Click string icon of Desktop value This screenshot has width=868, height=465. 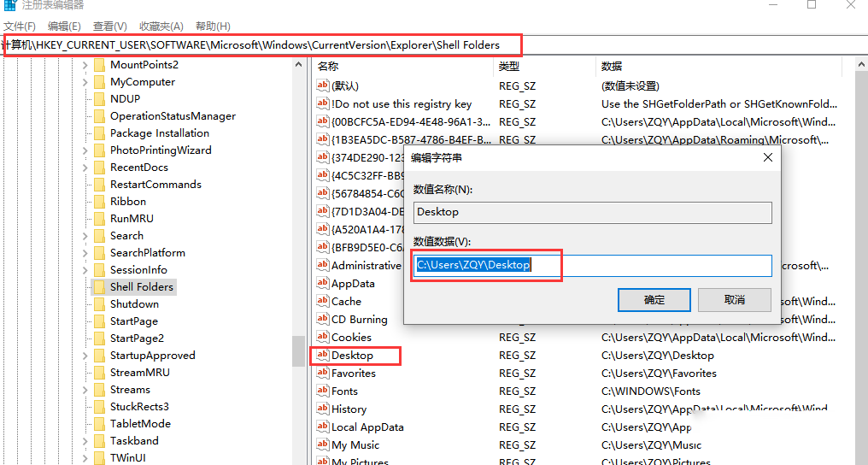point(323,355)
